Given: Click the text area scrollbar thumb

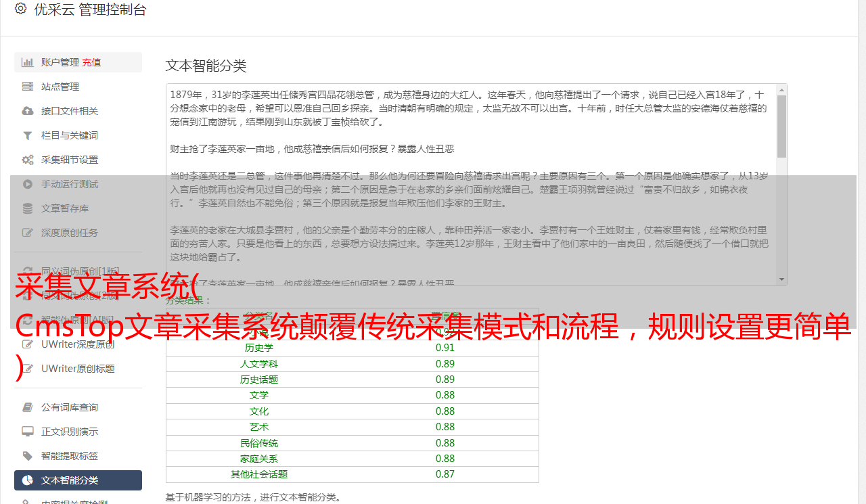Looking at the screenshot, I should (x=781, y=127).
